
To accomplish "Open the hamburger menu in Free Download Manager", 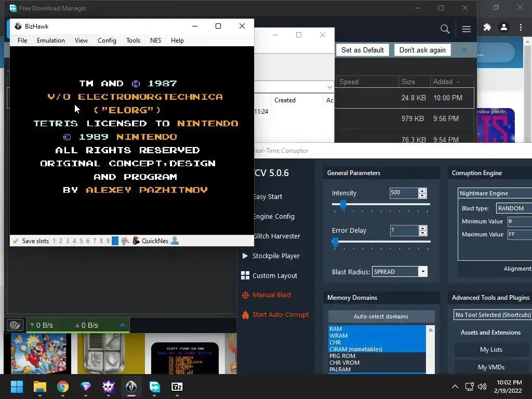I will [x=467, y=29].
